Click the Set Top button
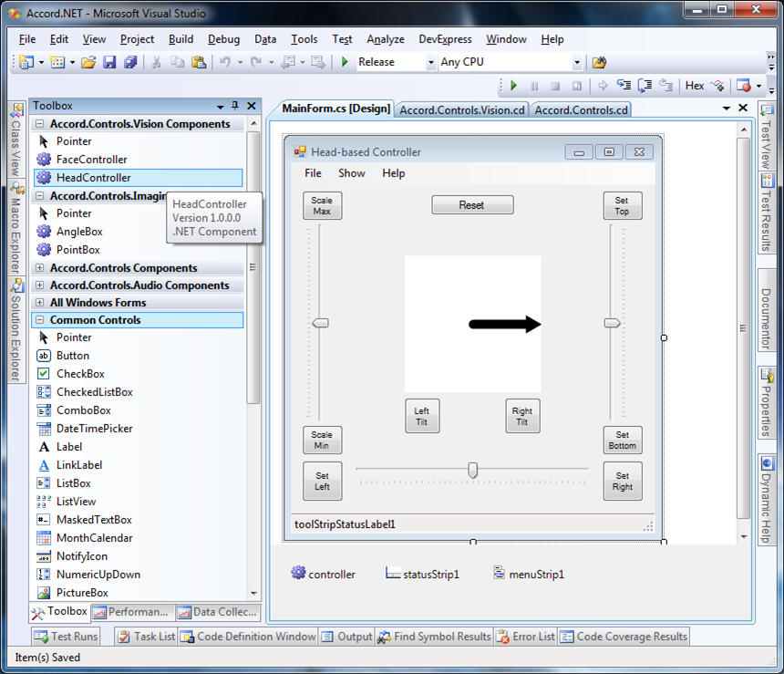 622,205
